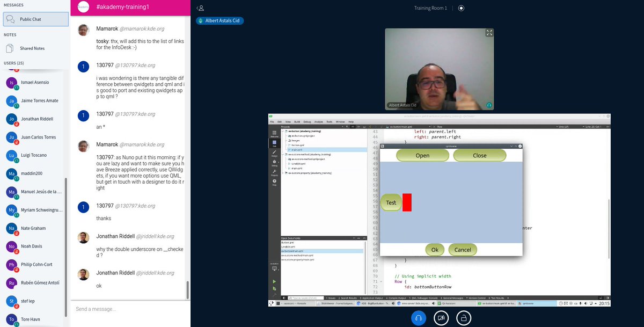Open the ex-button kit selector monitor icon
644x327 pixels.
[x=274, y=268]
